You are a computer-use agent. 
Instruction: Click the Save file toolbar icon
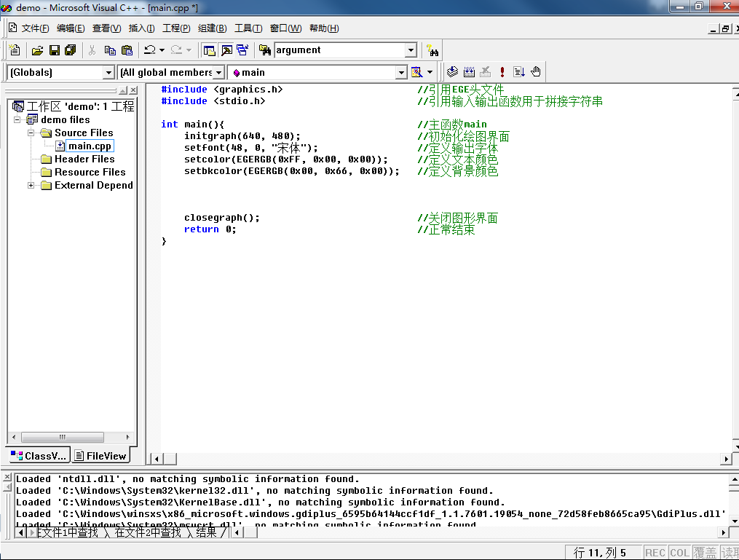point(54,50)
